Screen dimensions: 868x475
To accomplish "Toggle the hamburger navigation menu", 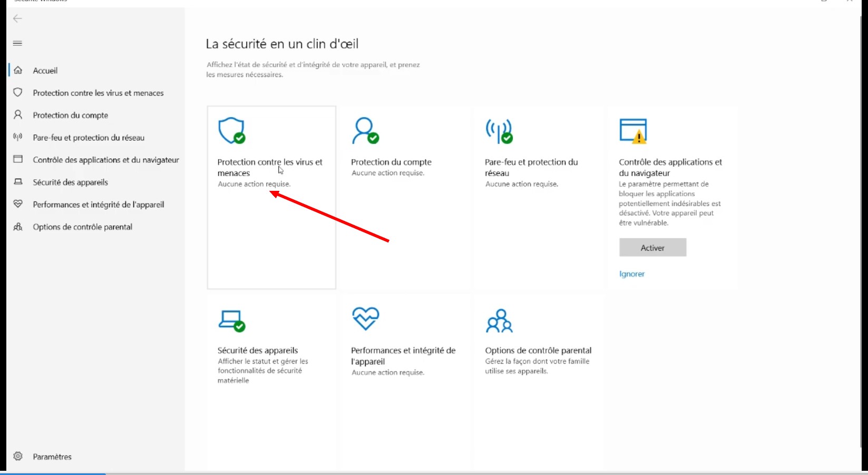I will 17,43.
